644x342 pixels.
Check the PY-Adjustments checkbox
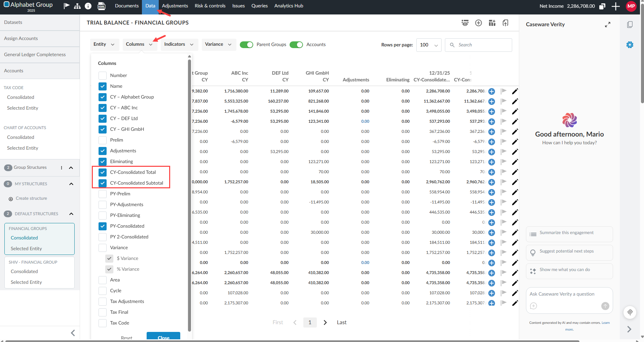point(103,204)
